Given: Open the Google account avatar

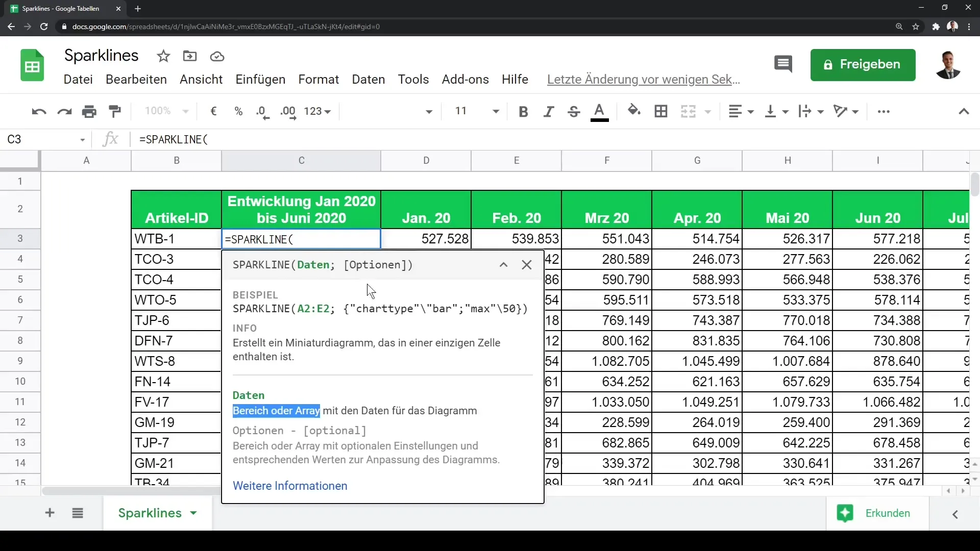Looking at the screenshot, I should (948, 65).
